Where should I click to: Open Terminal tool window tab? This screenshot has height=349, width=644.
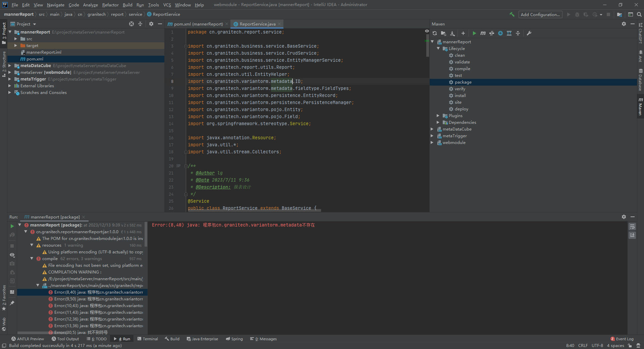point(148,339)
